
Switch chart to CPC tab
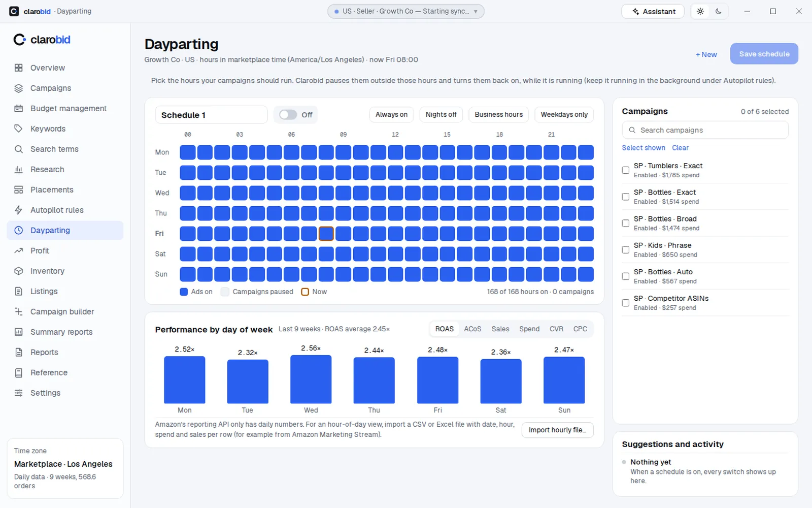(x=580, y=329)
